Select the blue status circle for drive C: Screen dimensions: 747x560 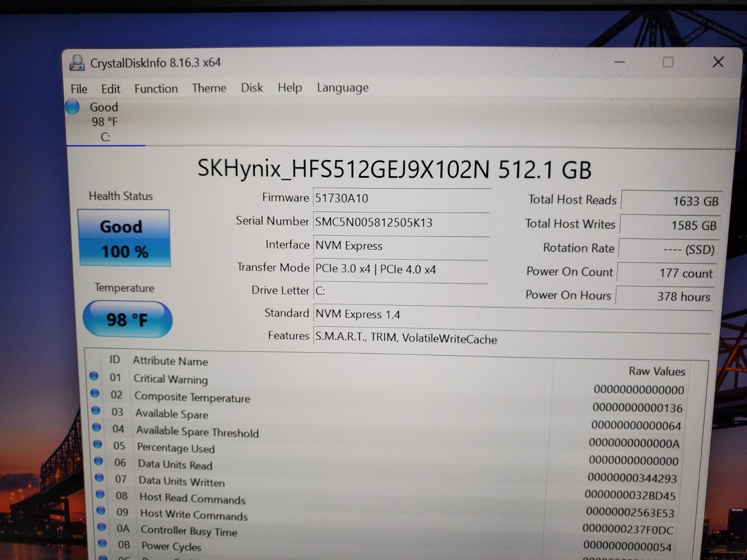[72, 107]
